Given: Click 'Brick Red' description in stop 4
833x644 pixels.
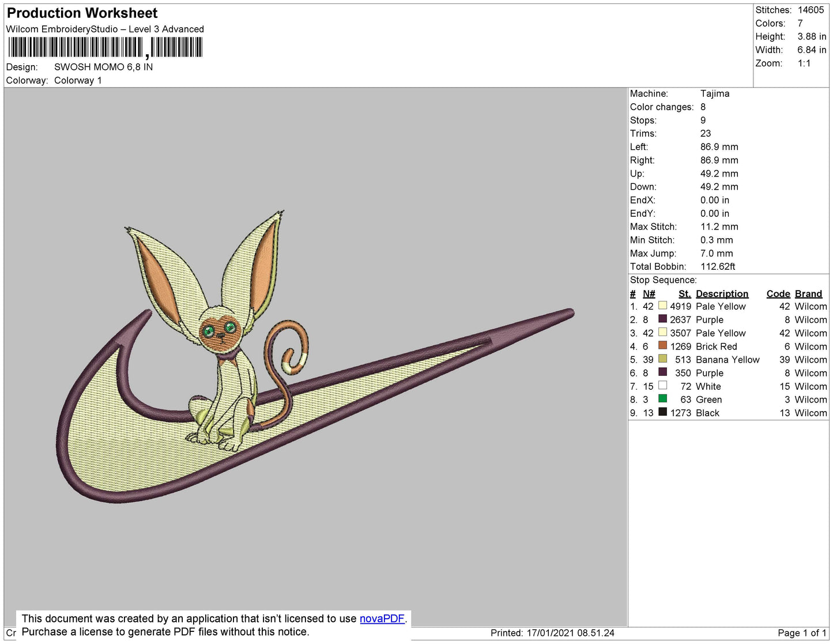Looking at the screenshot, I should (x=716, y=347).
